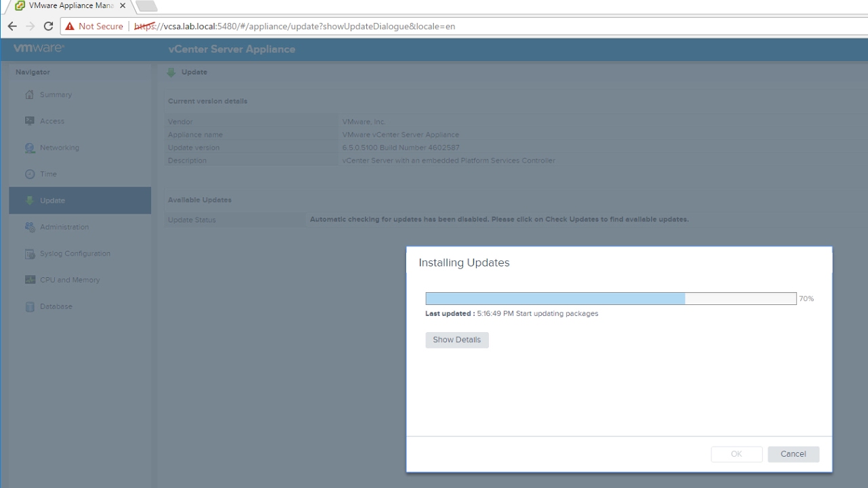Click the update progress bar
Image resolution: width=868 pixels, height=488 pixels.
coord(611,299)
